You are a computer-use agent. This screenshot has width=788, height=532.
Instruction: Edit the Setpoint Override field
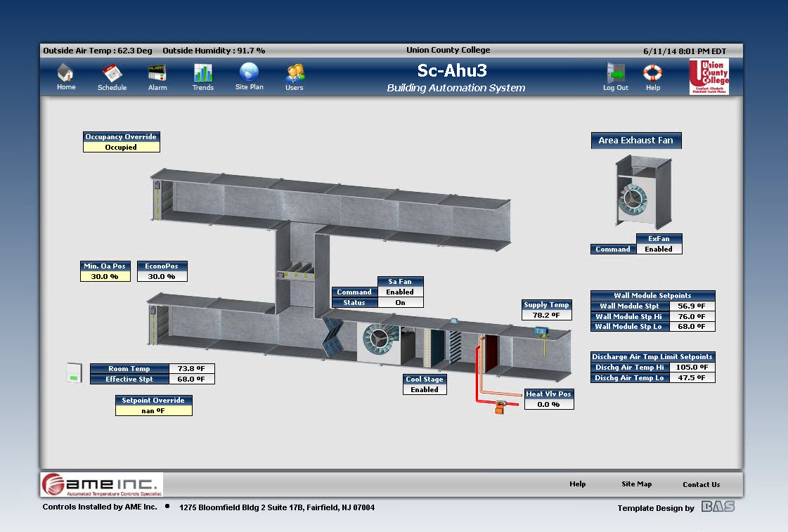(x=153, y=410)
